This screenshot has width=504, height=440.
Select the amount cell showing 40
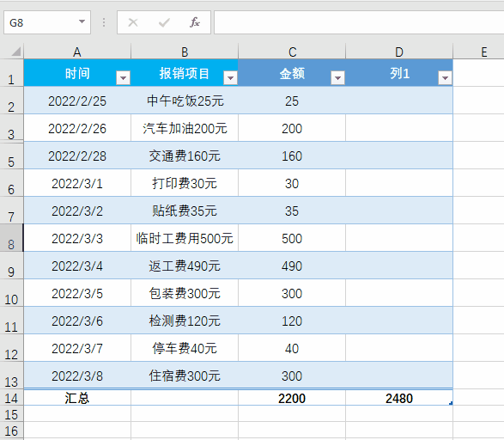[x=292, y=348]
